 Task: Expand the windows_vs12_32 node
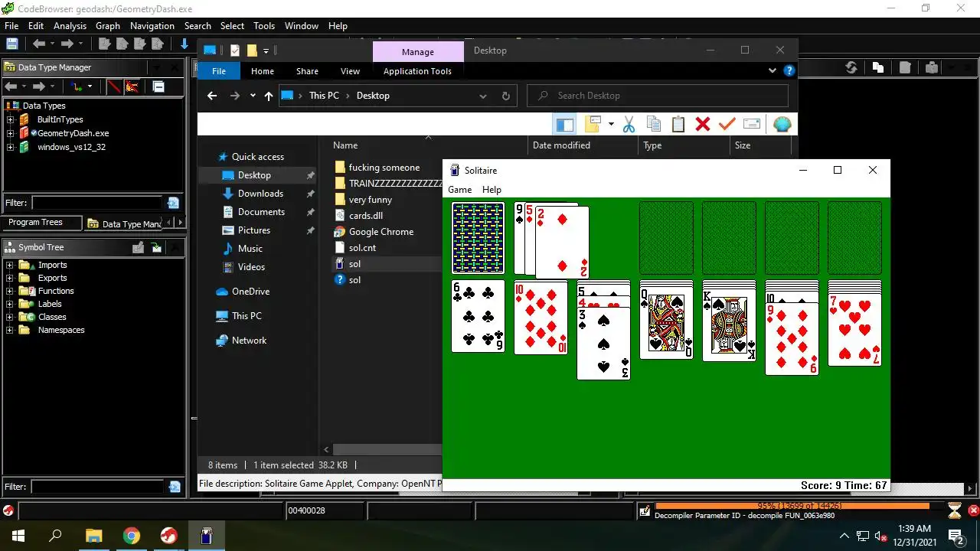(x=11, y=147)
